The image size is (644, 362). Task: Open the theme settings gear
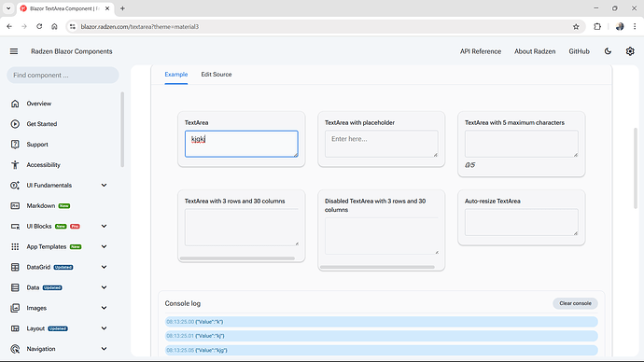tap(630, 51)
